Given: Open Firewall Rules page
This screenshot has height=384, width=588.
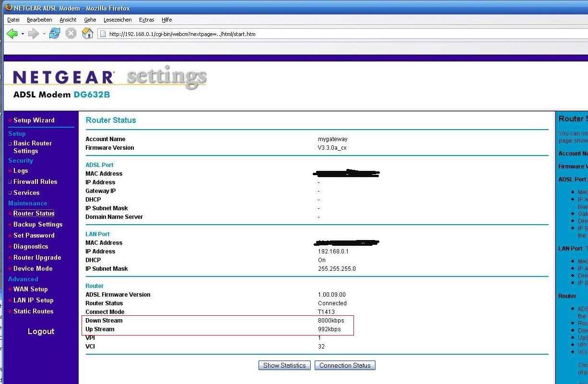Looking at the screenshot, I should pos(35,181).
